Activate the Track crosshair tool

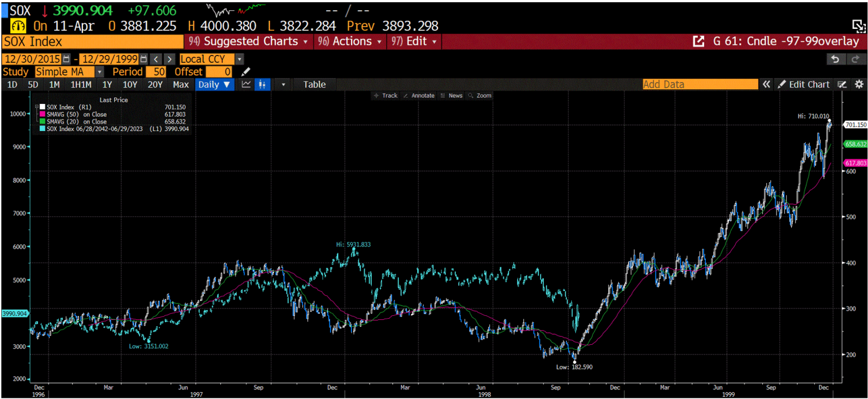point(388,96)
